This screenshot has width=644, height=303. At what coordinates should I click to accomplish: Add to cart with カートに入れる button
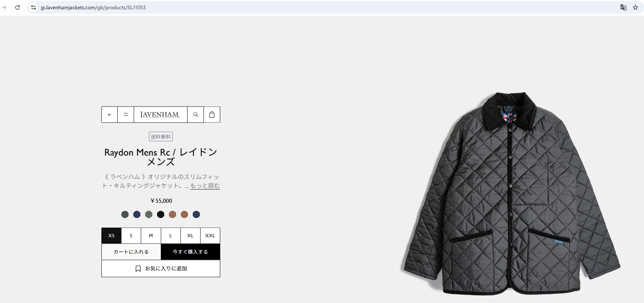pos(131,252)
